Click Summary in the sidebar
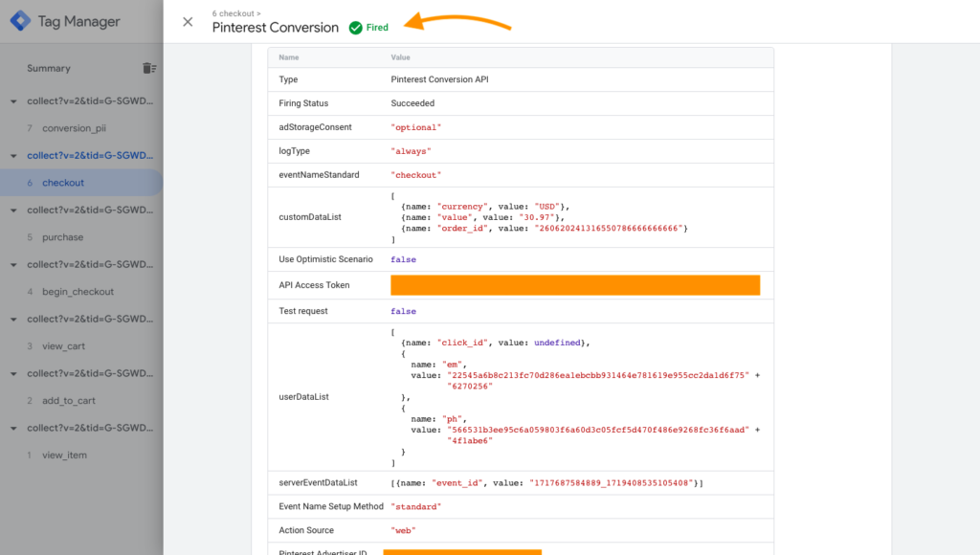Image resolution: width=980 pixels, height=555 pixels. point(51,68)
